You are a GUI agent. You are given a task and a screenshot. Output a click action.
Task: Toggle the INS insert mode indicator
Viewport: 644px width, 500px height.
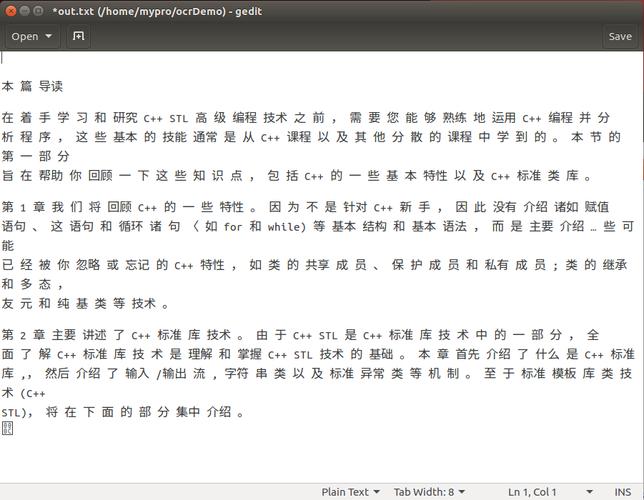(623, 492)
